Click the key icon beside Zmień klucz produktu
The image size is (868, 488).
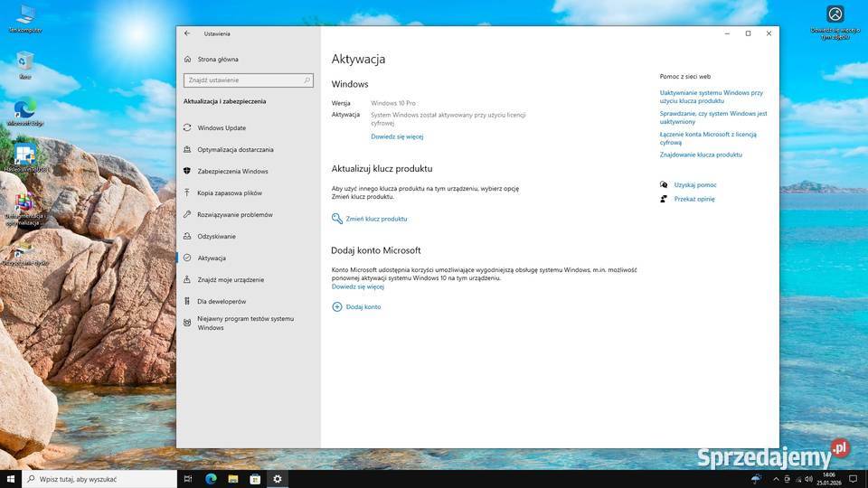(x=336, y=219)
